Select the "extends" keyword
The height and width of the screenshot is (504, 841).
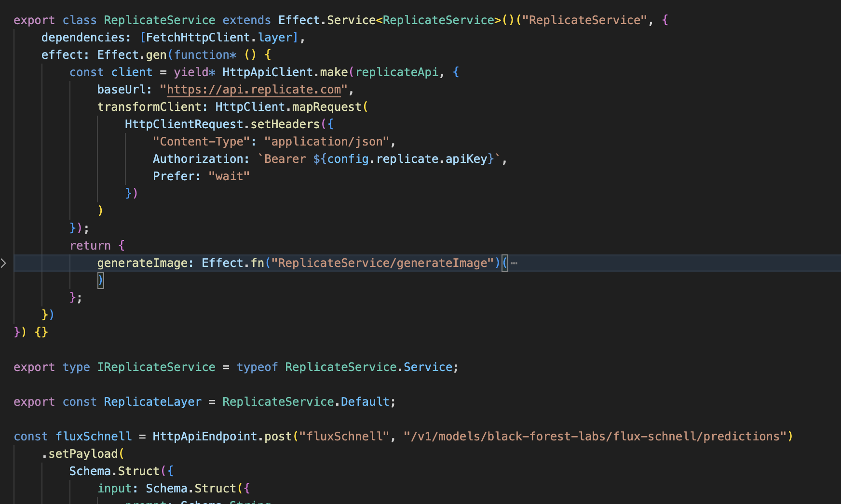(x=246, y=20)
